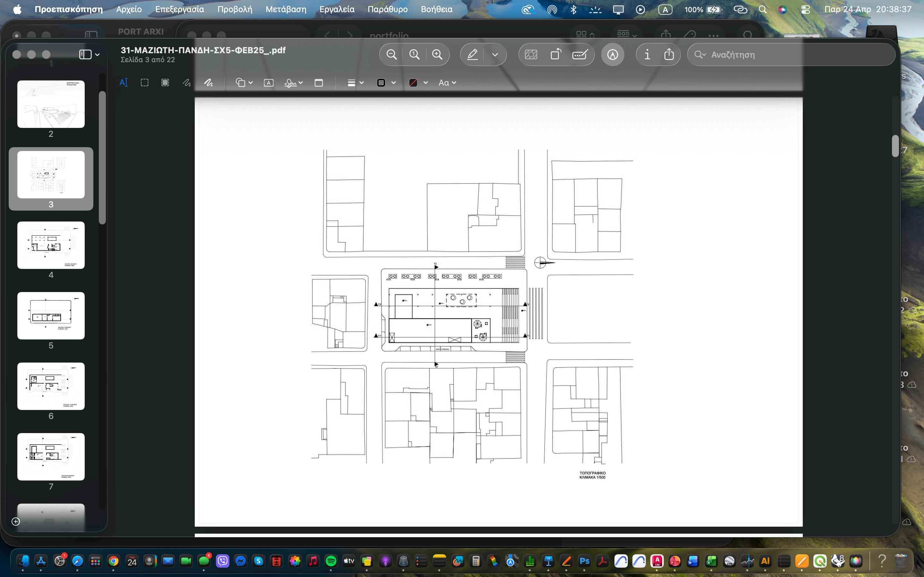
Task: Click the zoom out magnifier button
Action: pyautogui.click(x=391, y=54)
